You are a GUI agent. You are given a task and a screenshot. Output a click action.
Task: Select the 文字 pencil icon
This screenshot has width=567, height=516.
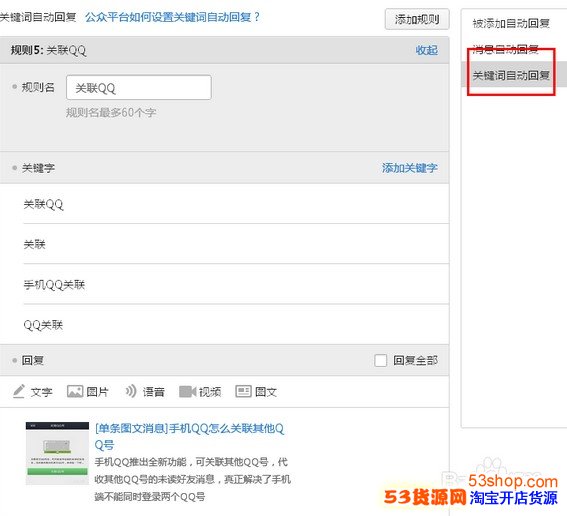tap(19, 391)
